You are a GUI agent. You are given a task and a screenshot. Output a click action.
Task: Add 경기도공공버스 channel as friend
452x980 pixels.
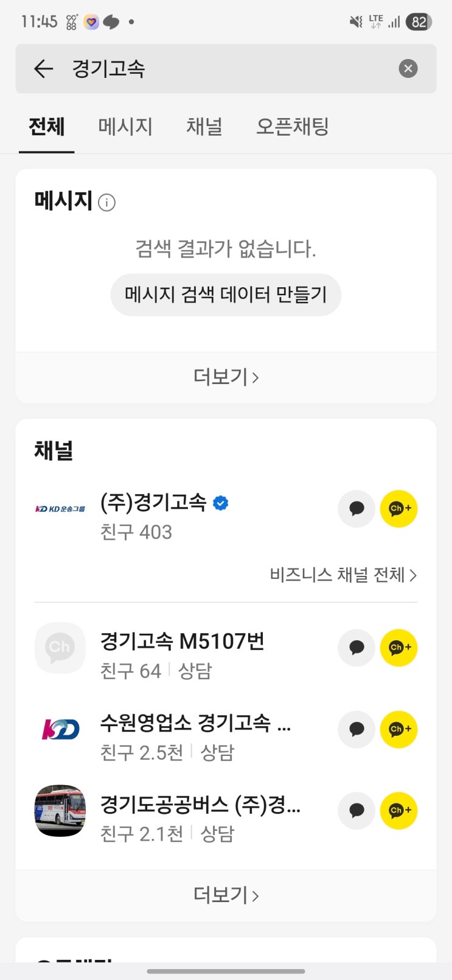[x=398, y=810]
